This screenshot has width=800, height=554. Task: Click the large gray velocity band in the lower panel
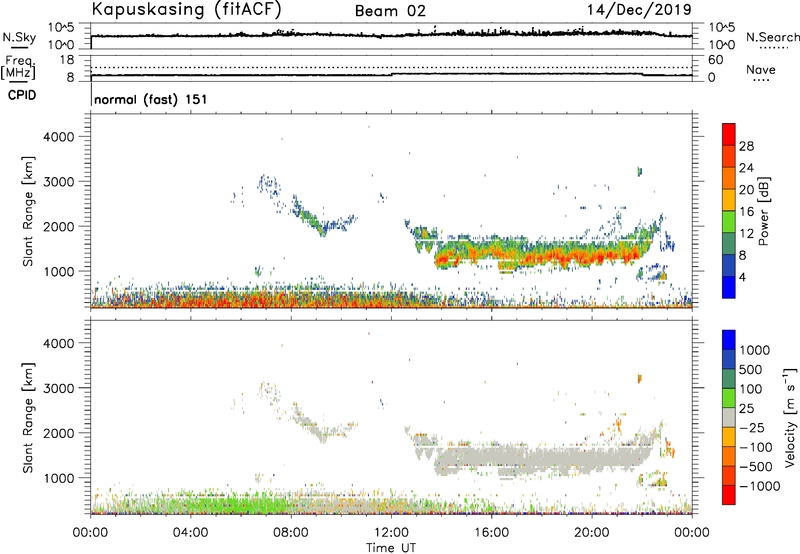(541, 458)
